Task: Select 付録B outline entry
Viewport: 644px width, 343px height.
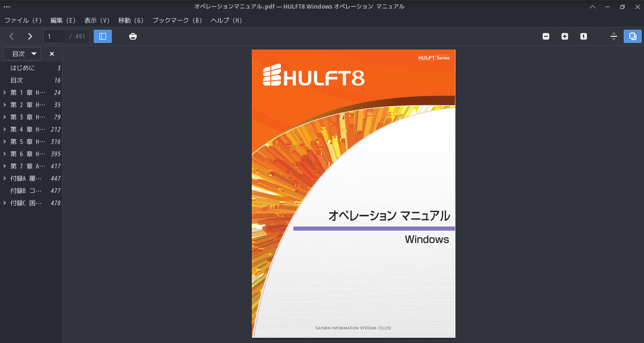Action: (x=31, y=191)
